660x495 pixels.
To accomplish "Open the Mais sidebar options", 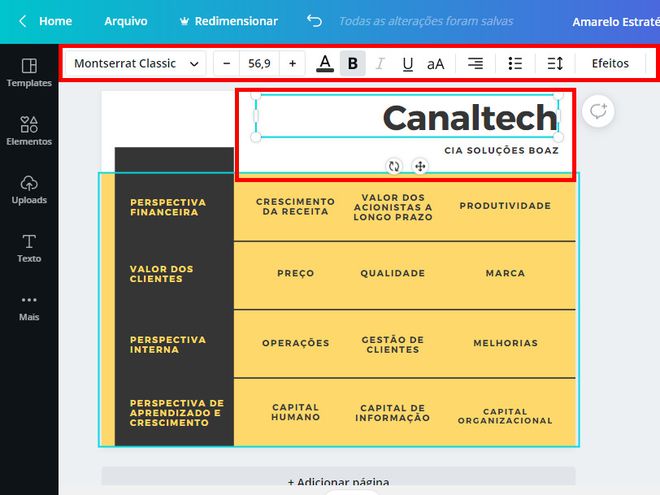I will tap(29, 308).
